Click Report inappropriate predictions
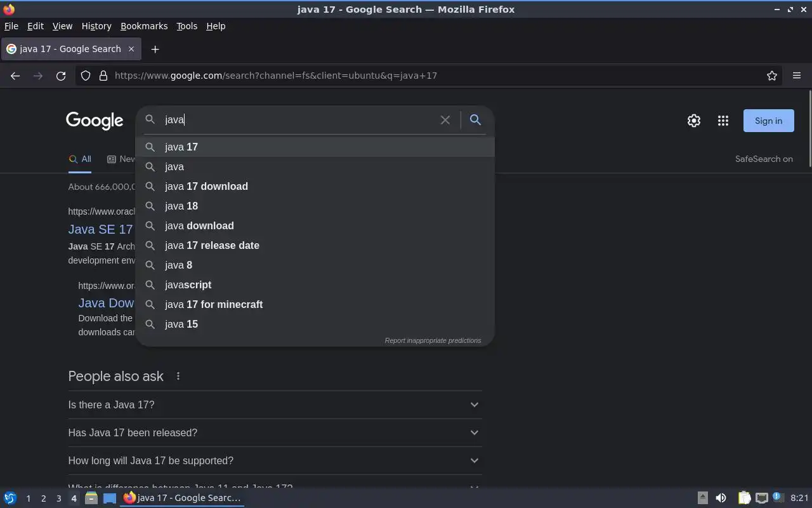The width and height of the screenshot is (812, 508). [433, 340]
